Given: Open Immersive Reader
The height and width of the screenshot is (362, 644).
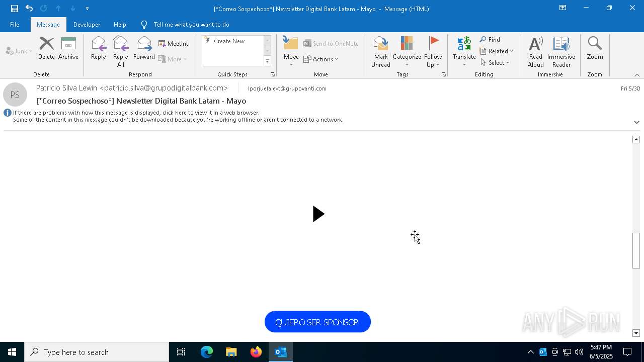Looking at the screenshot, I should (561, 52).
